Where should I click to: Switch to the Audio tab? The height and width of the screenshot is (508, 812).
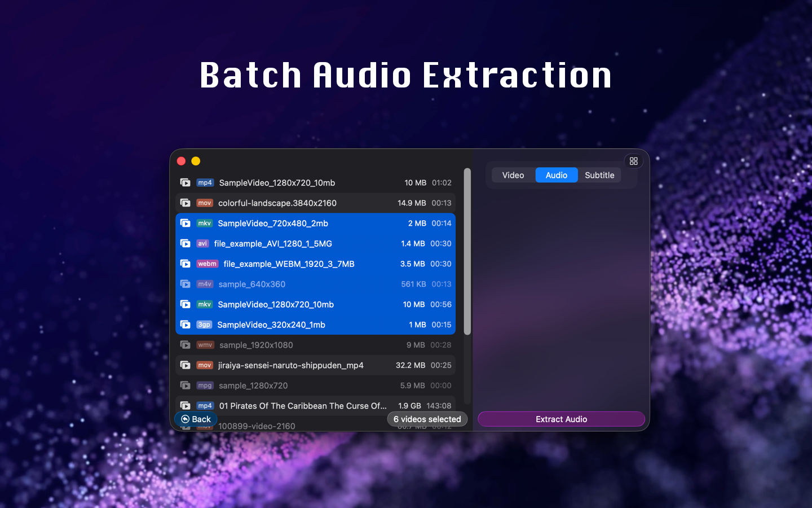[x=557, y=175]
